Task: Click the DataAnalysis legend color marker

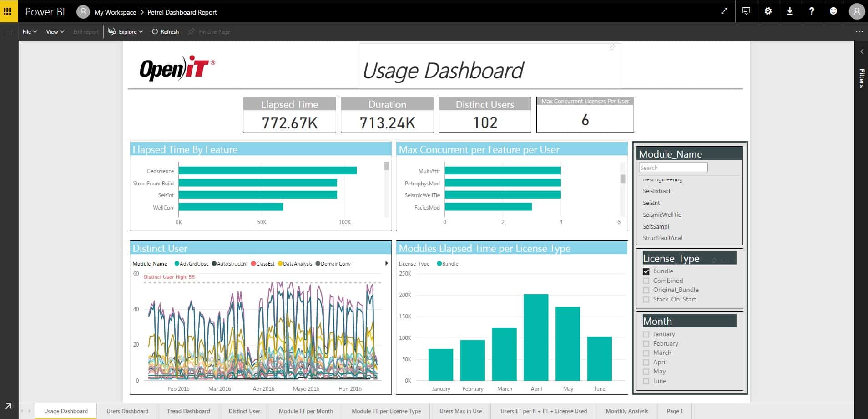Action: [x=280, y=264]
